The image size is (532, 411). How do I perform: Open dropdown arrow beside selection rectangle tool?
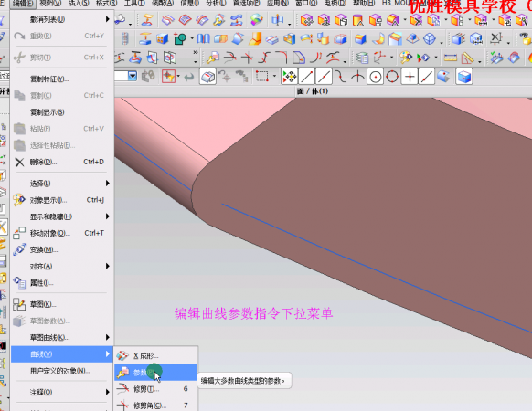(x=274, y=77)
